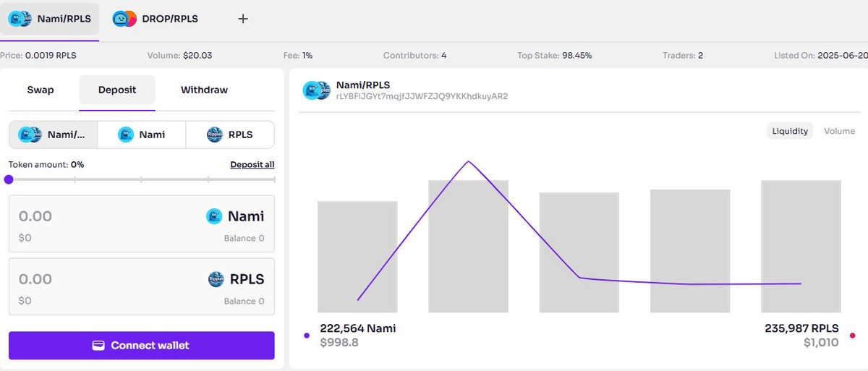The width and height of the screenshot is (868, 371).
Task: Click the Nami/RPLS pair icon in chart header
Action: click(x=315, y=90)
